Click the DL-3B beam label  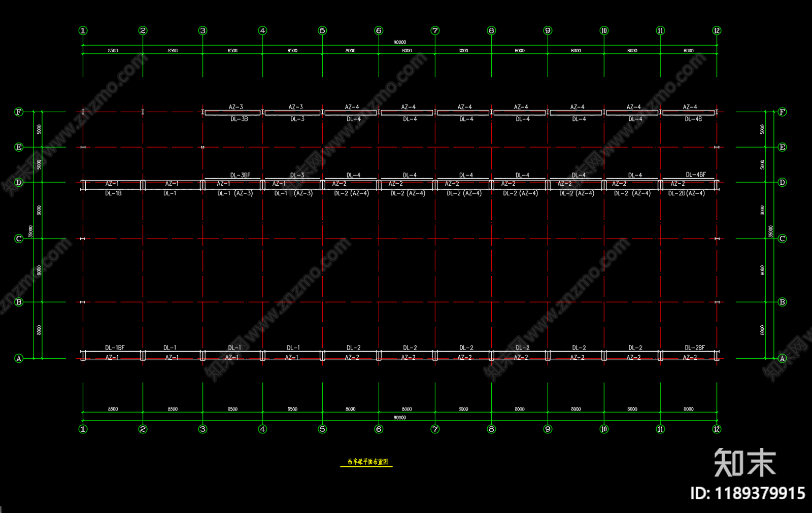point(239,119)
